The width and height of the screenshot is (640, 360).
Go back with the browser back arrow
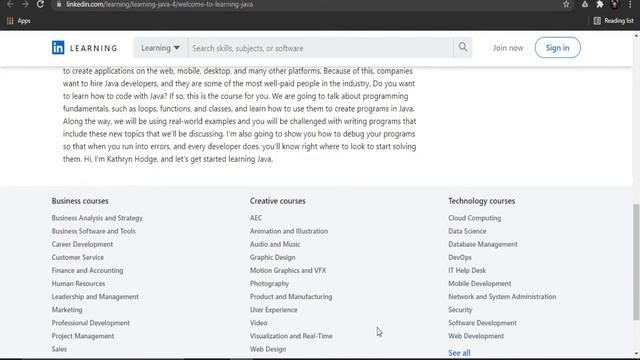(11, 4)
